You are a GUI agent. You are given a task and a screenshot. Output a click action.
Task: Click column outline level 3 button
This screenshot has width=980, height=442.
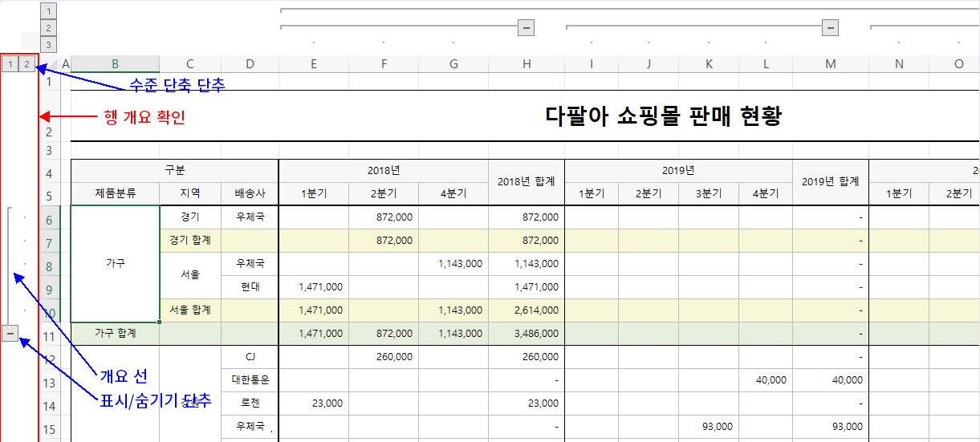[x=49, y=45]
